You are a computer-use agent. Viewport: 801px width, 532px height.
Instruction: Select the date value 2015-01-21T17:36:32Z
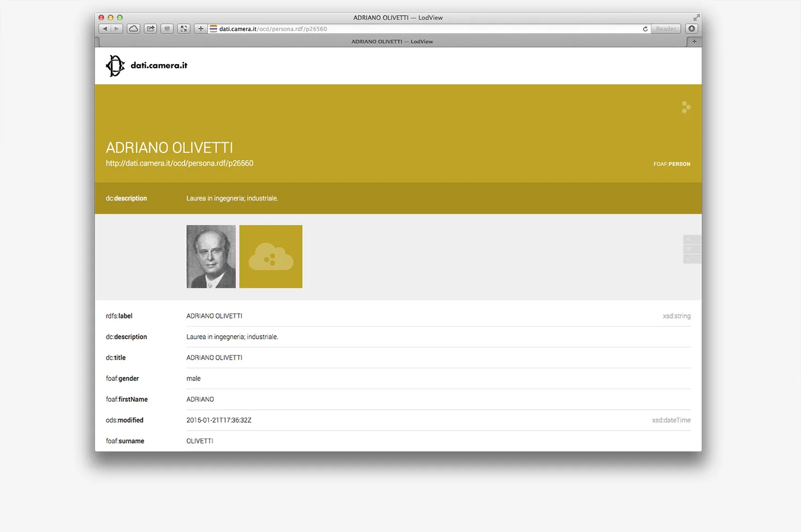(219, 420)
